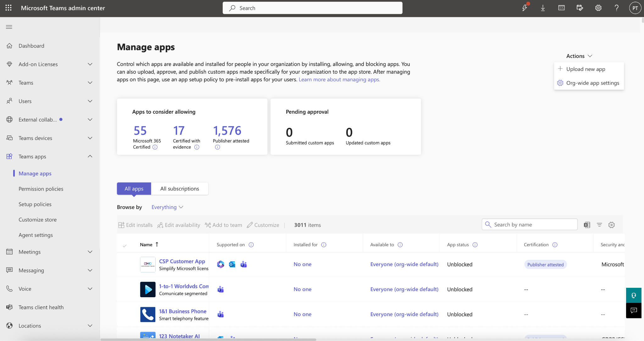644x341 pixels.
Task: Click Everyone (org-wide default) for CSP Customer App
Action: click(x=404, y=264)
